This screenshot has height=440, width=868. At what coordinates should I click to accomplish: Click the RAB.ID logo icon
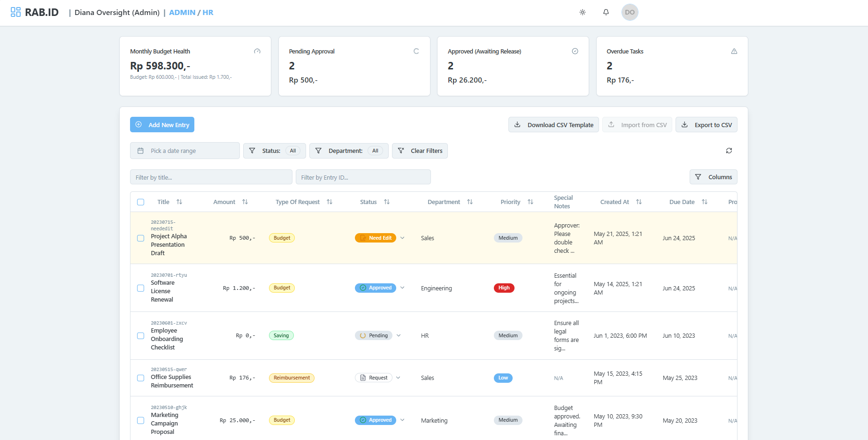pos(15,12)
